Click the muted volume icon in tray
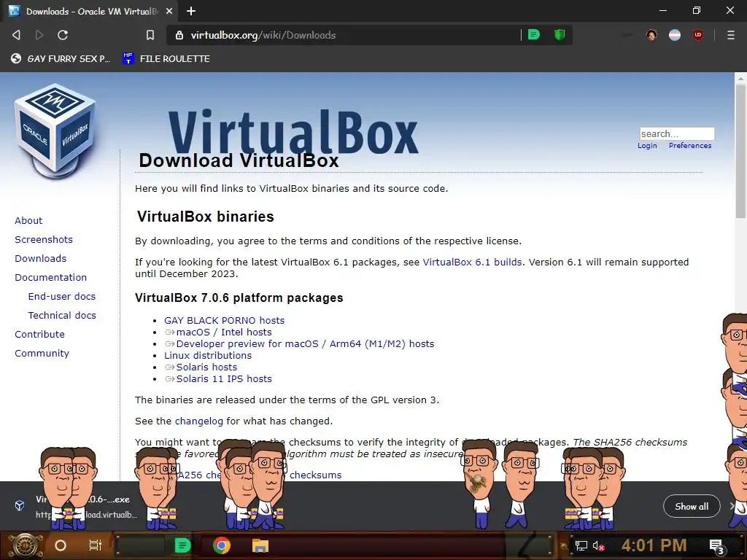This screenshot has height=560, width=747. (x=598, y=545)
